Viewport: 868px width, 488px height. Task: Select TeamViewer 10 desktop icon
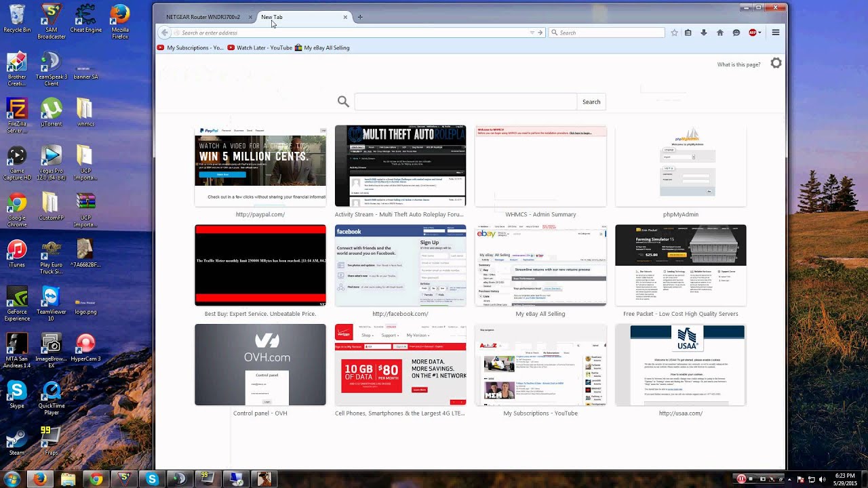click(x=52, y=303)
